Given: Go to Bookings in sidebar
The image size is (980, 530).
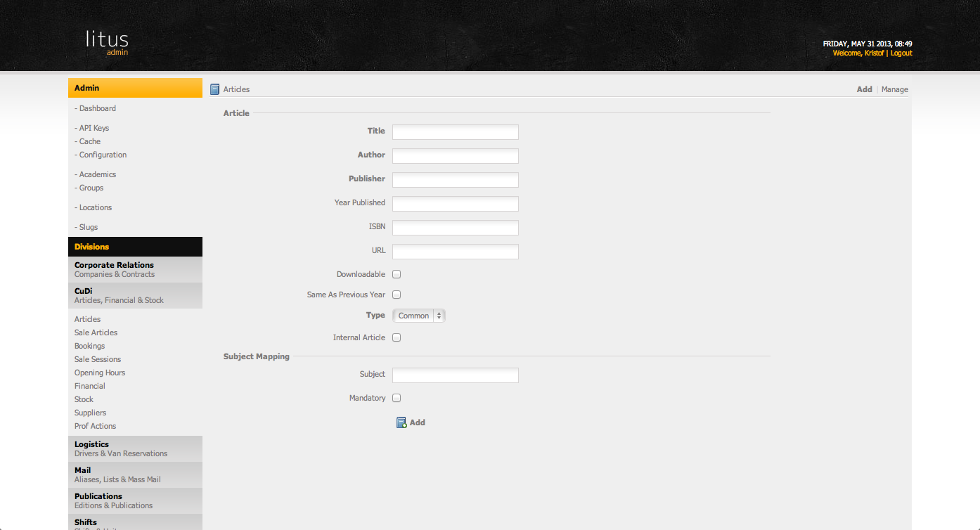Looking at the screenshot, I should click(89, 346).
